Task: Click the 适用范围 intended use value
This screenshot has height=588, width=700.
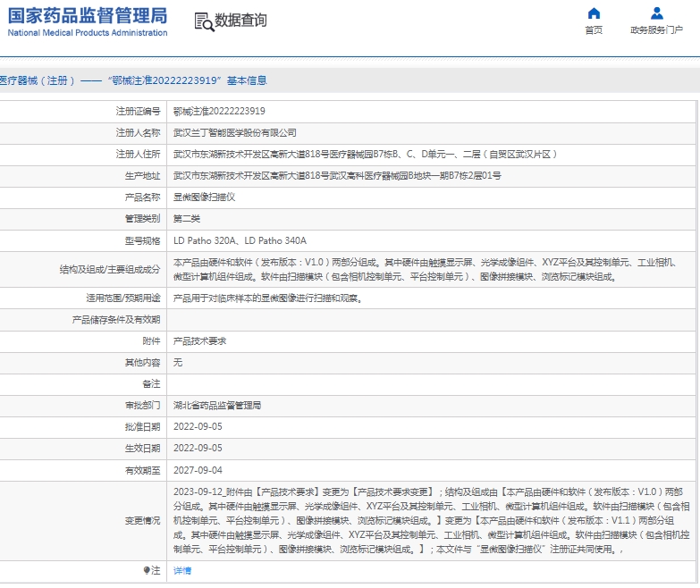Action: point(268,298)
